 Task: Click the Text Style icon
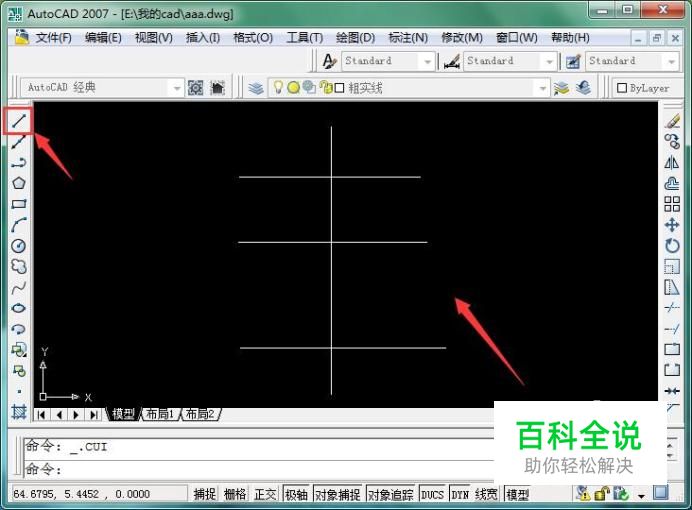[329, 61]
